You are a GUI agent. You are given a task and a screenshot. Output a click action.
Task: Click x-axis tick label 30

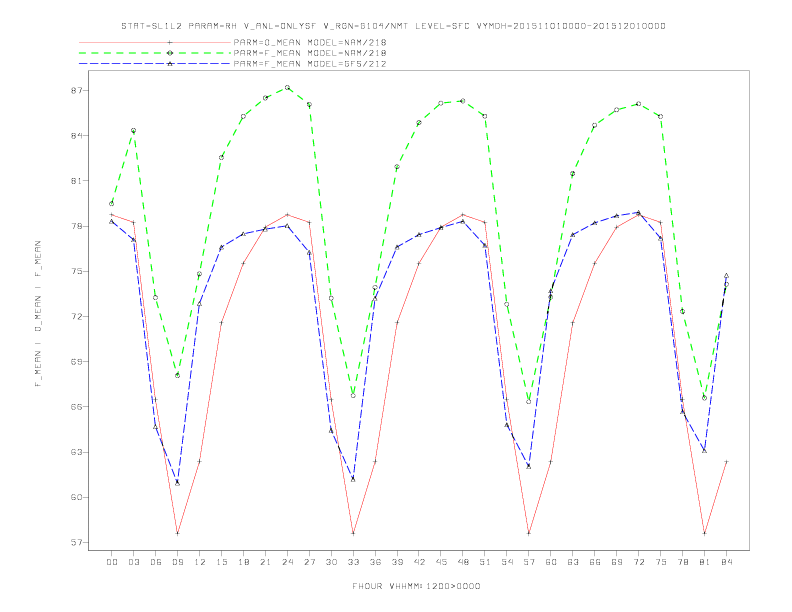tap(331, 562)
